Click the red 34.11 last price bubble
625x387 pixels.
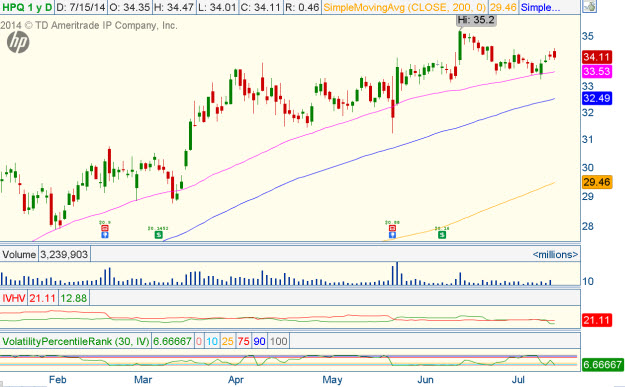coord(597,57)
